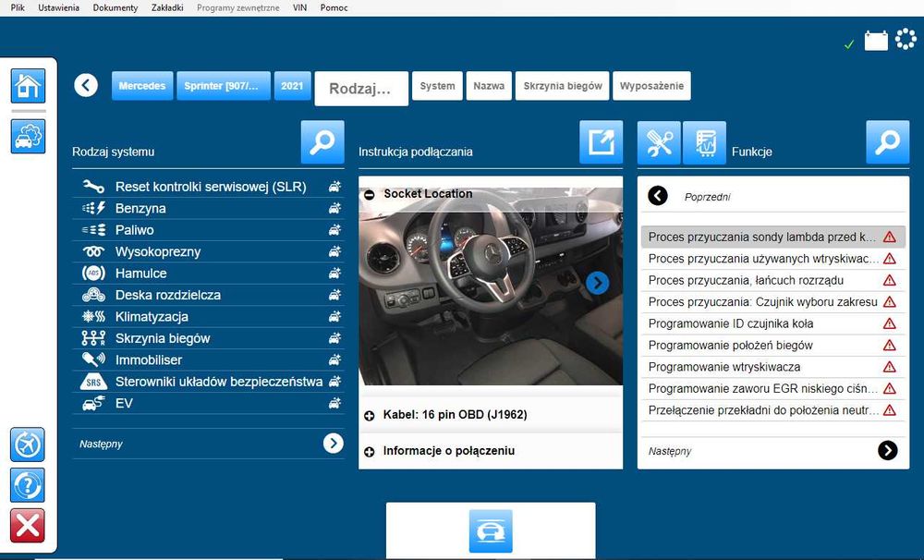The height and width of the screenshot is (560, 924).
Task: Select the Rodzaj... tab
Action: [x=361, y=89]
